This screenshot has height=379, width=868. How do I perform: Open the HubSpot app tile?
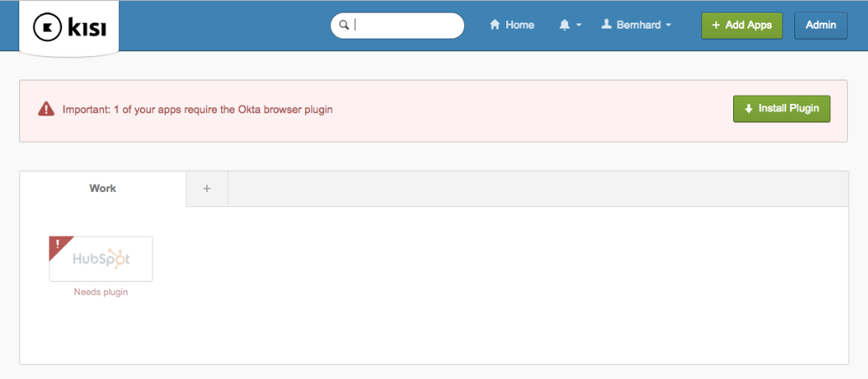(101, 259)
